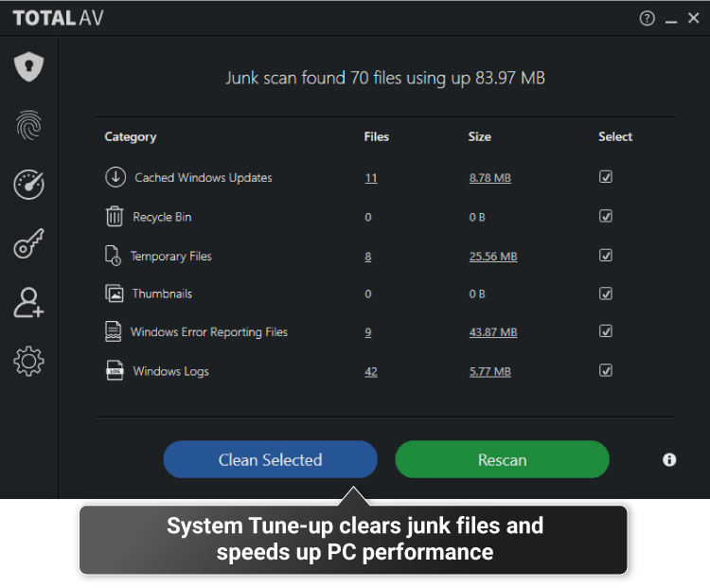Viewport: 710px width, 588px height.
Task: Open the speedometer System Tune-up section
Action: [x=29, y=185]
